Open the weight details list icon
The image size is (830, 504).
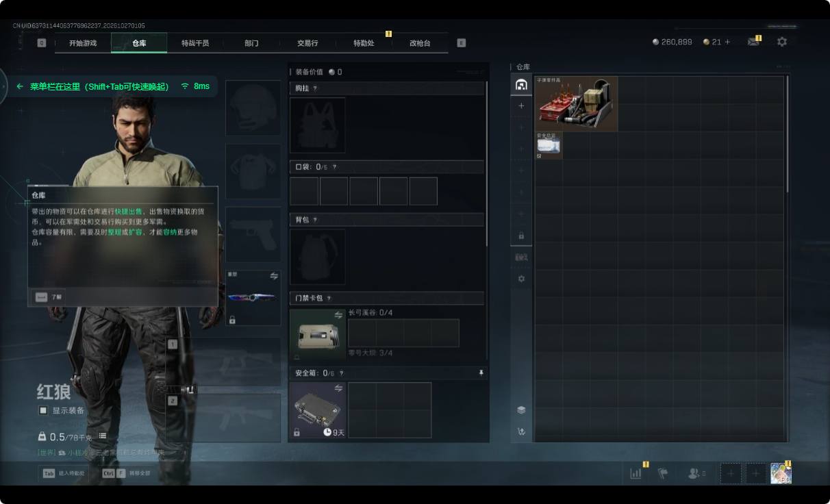(x=103, y=436)
